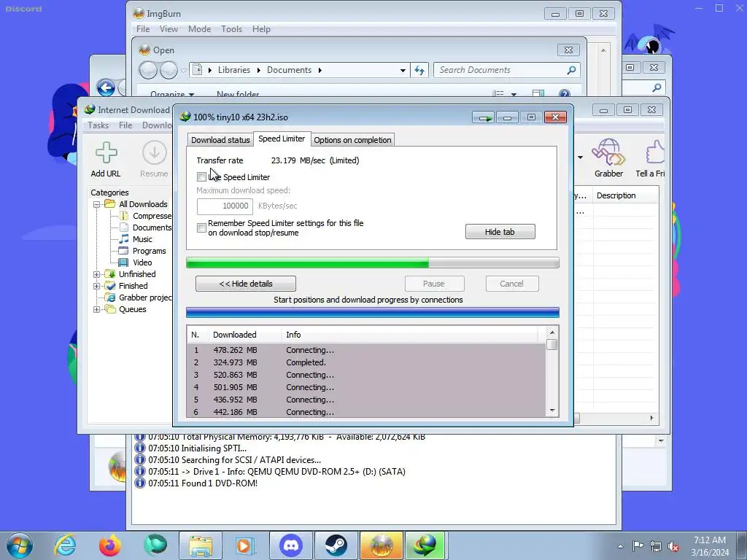Show hidden tray icons arrow
The height and width of the screenshot is (560, 747).
[620, 546]
